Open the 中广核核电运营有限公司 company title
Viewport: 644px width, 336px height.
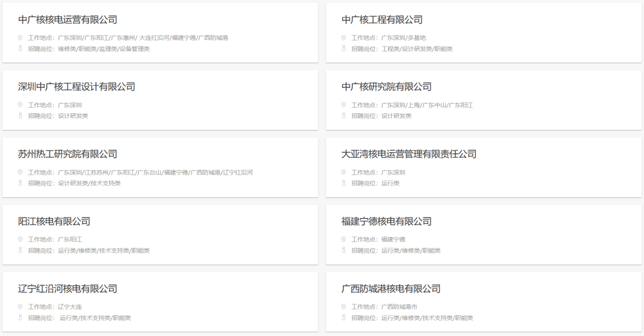[x=68, y=20]
